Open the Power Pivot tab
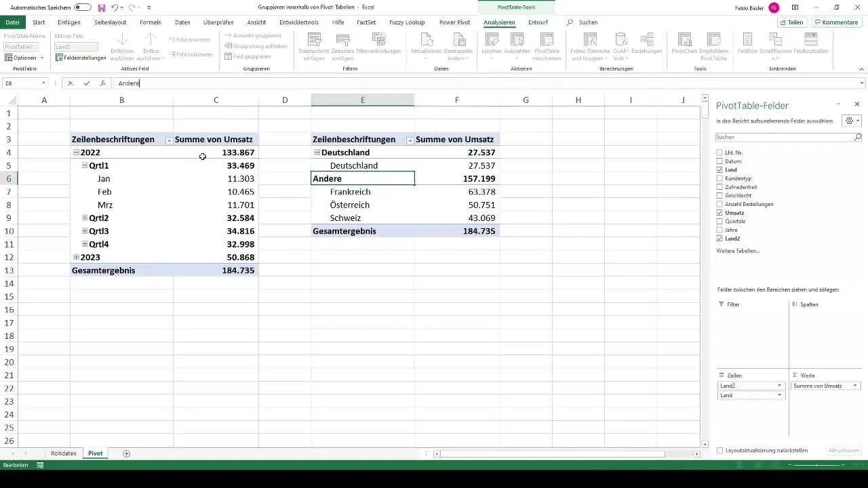The height and width of the screenshot is (488, 868). coord(454,22)
